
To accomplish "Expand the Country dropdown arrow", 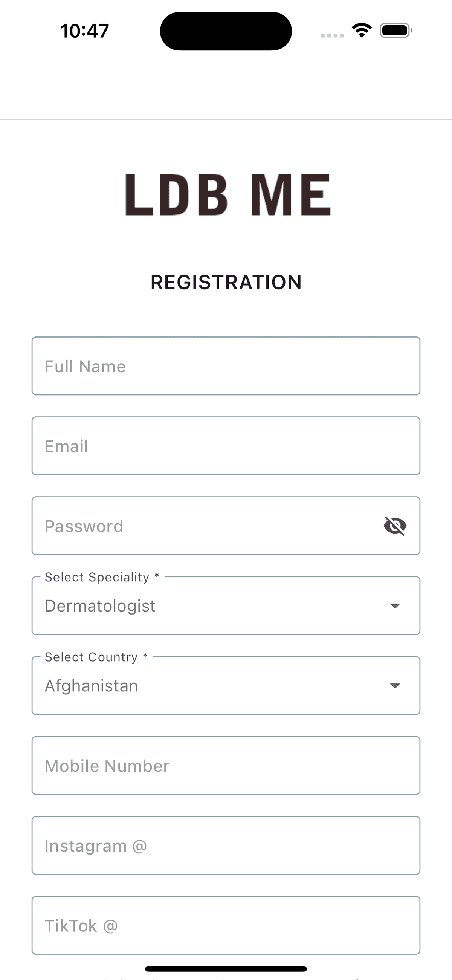I will coord(395,685).
